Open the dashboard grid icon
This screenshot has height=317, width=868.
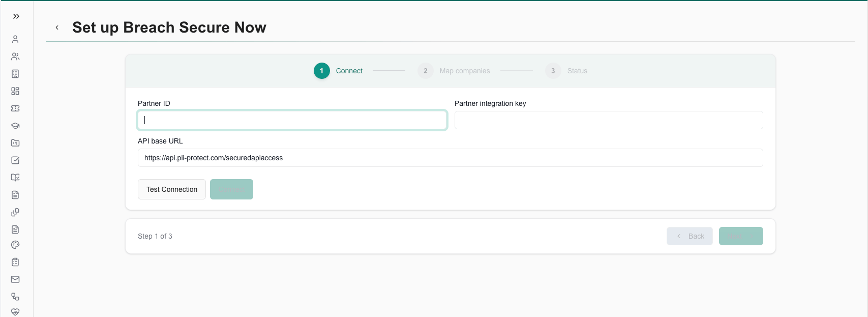(x=15, y=91)
